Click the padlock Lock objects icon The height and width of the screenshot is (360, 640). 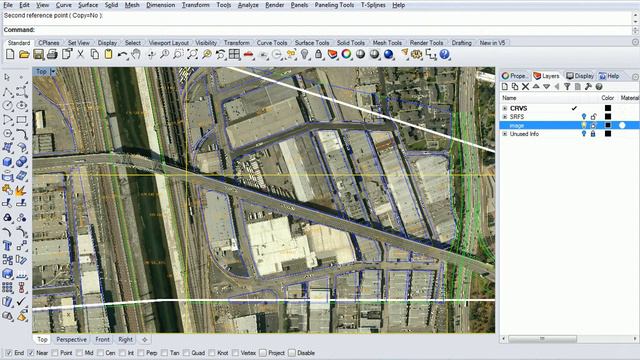coord(318,54)
